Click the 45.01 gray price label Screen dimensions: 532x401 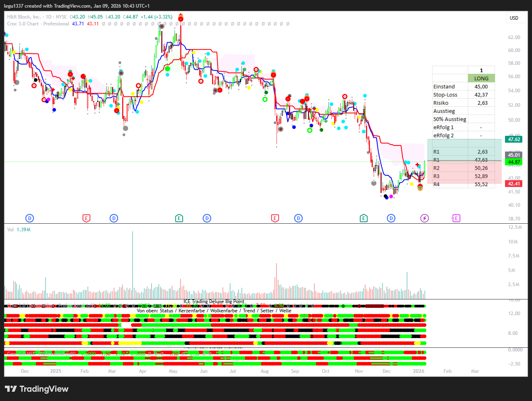click(514, 155)
